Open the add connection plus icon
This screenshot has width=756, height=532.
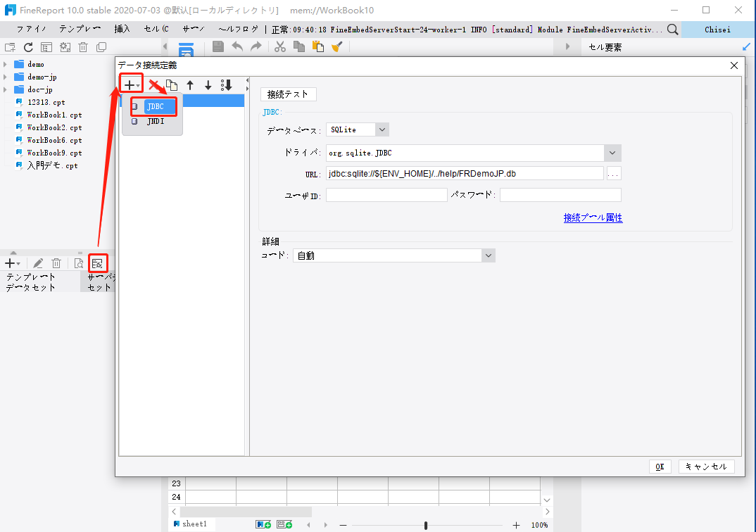tap(131, 84)
